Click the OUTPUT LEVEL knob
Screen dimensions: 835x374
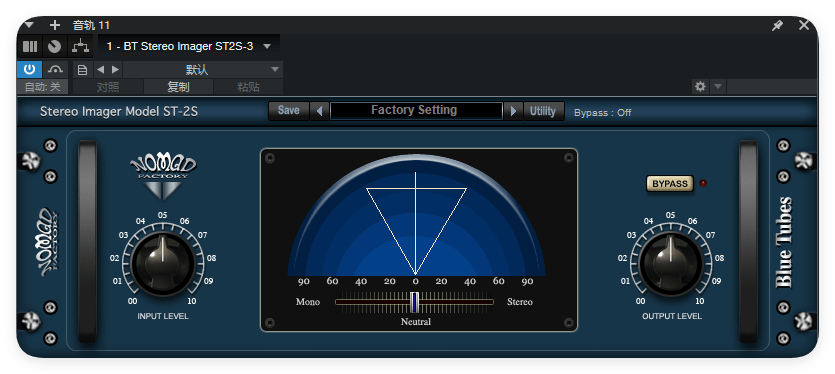(x=670, y=264)
